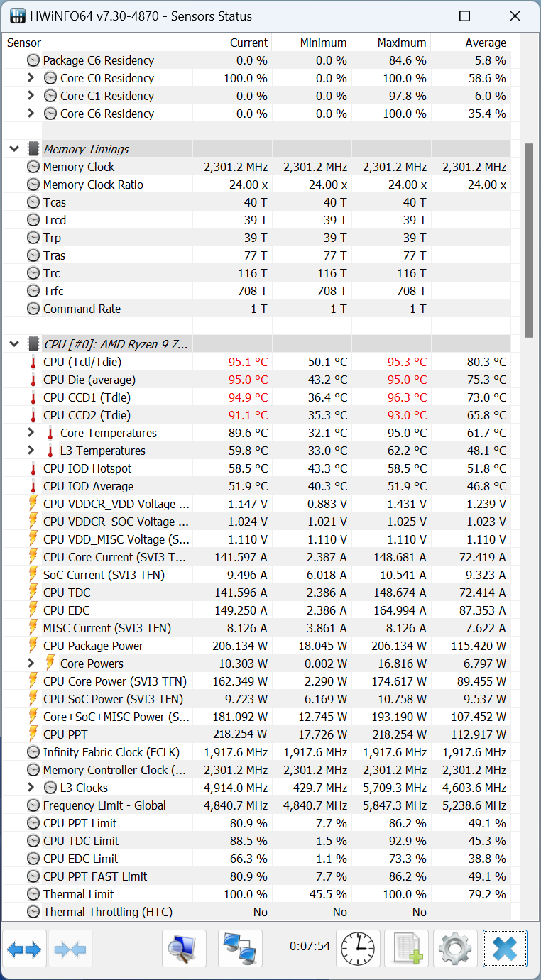Click the greyed shrink columns arrows icon
The image size is (541, 980).
[70, 949]
